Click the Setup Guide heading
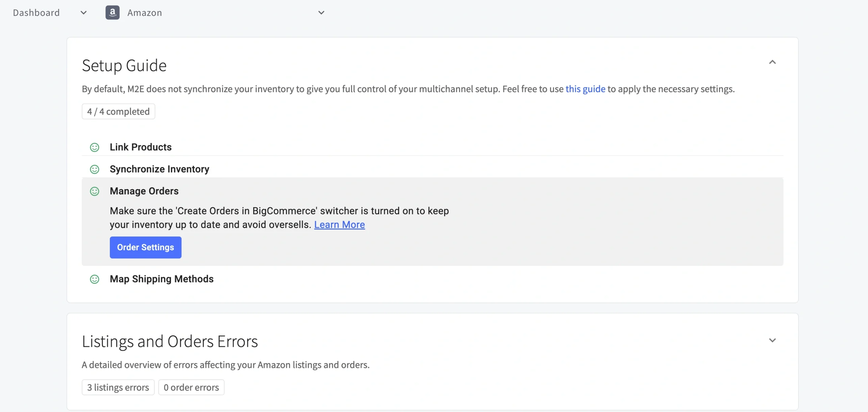 (x=124, y=65)
